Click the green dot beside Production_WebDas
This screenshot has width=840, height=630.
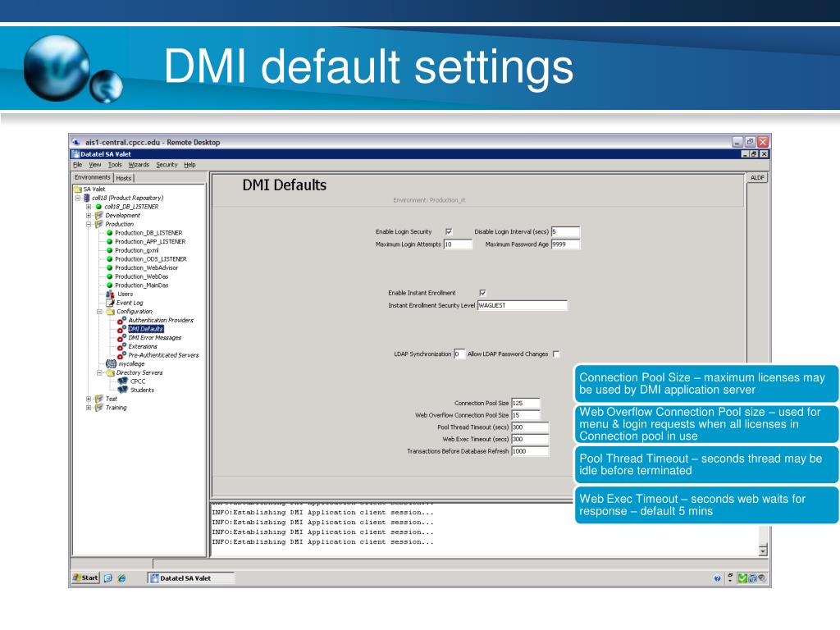(x=109, y=276)
